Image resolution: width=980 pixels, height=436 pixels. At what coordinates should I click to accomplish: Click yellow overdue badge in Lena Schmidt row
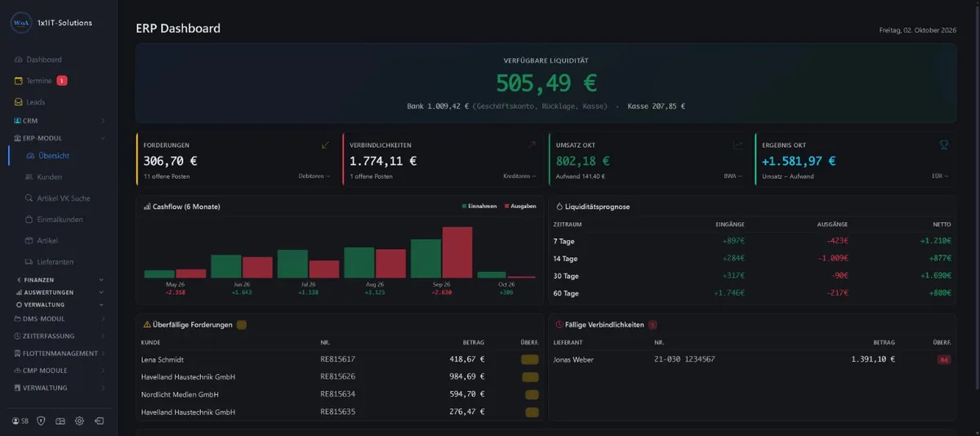[530, 359]
